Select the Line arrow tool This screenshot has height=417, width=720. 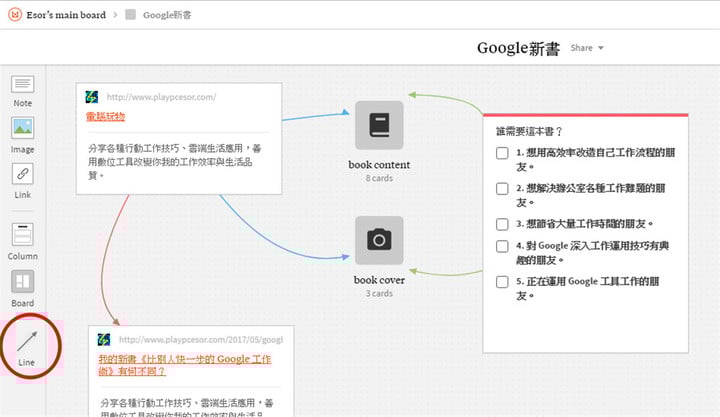coord(27,341)
